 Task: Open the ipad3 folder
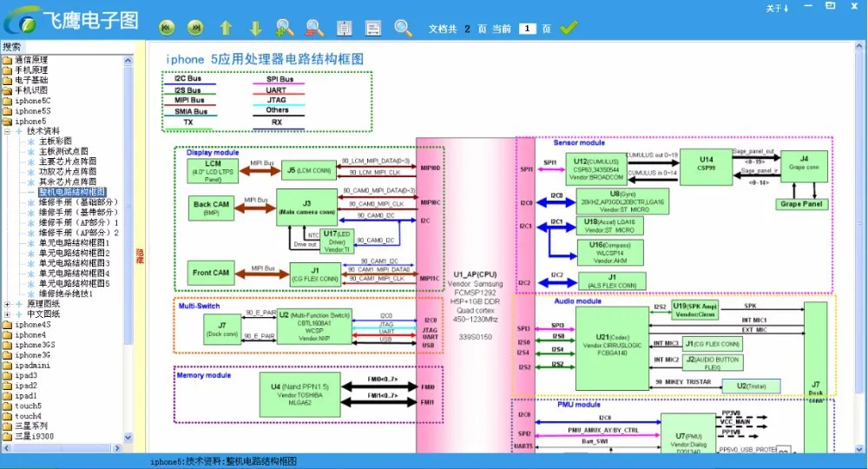26,375
